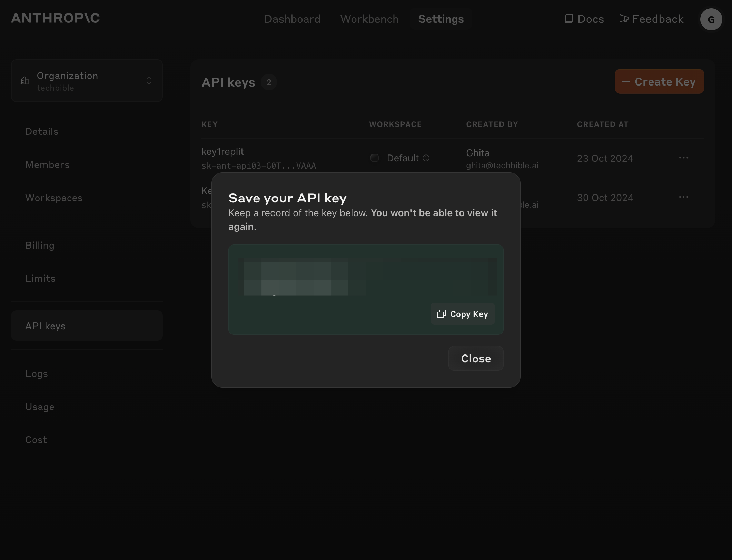This screenshot has width=732, height=560.
Task: Click the 30 Oct 2024 date cell
Action: [x=605, y=198]
